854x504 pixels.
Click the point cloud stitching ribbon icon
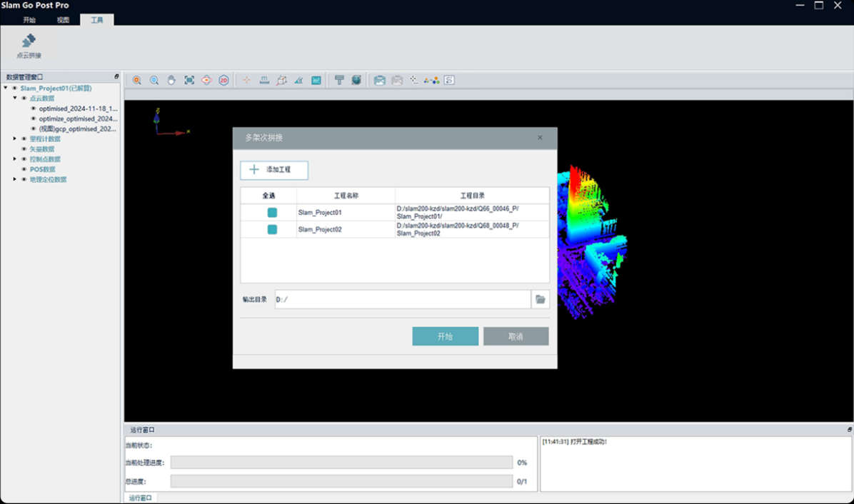click(29, 46)
